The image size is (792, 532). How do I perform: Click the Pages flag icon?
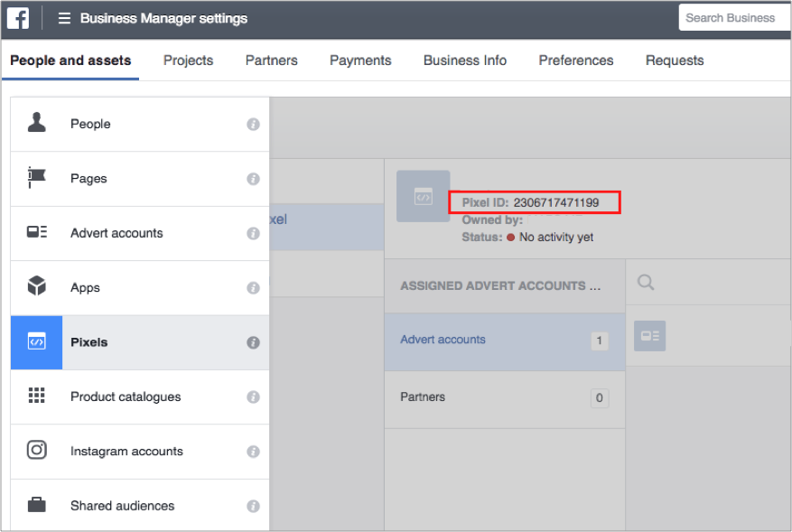point(36,177)
